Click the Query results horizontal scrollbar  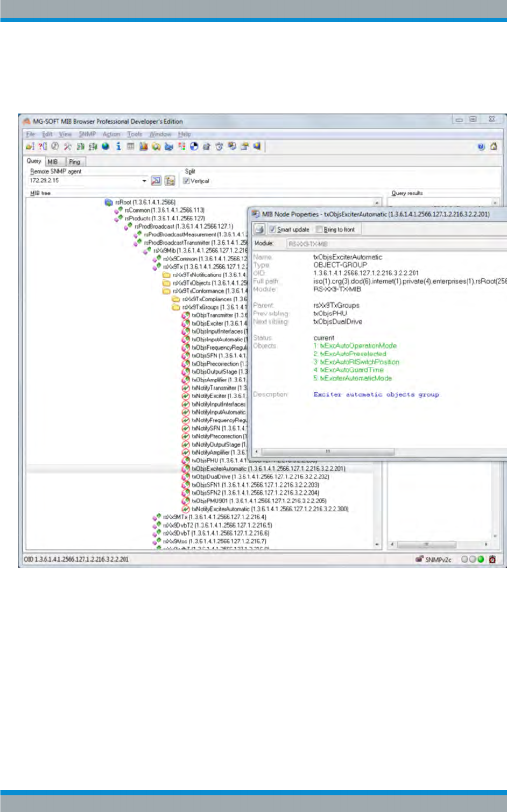426,545
